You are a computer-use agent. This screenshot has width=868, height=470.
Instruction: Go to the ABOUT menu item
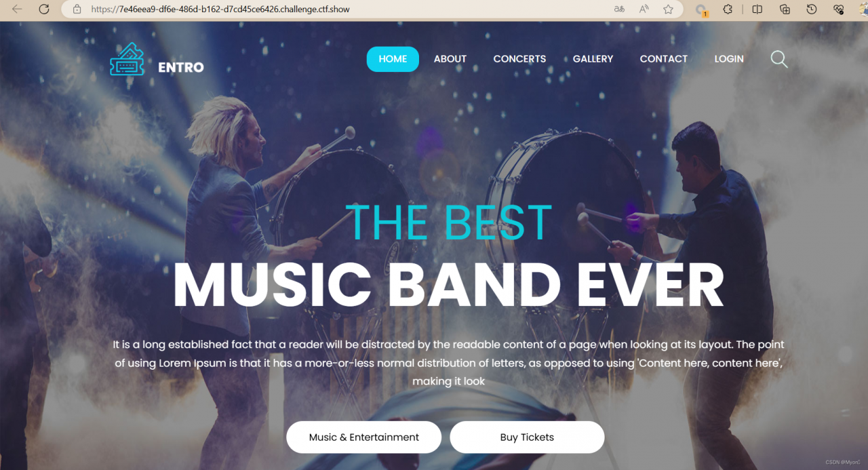pyautogui.click(x=450, y=59)
